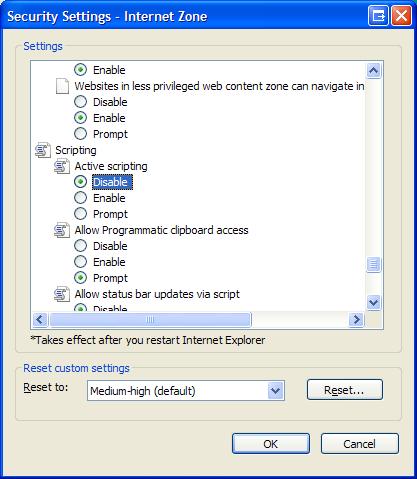Screen dimensions: 417x479
Task: Click the Active scripting script icon
Action: [x=62, y=166]
